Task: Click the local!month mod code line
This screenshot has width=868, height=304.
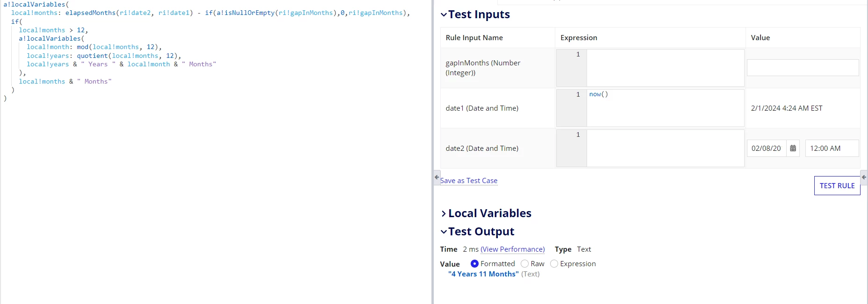Action: point(94,47)
